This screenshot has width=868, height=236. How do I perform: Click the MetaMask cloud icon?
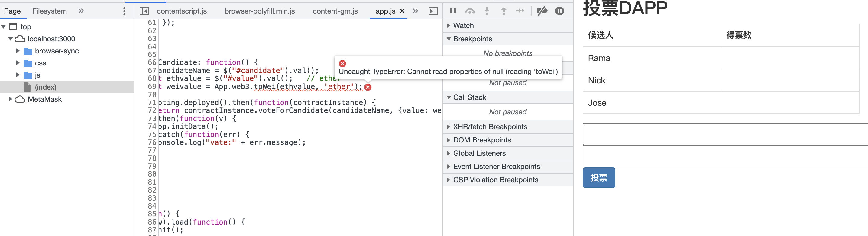(20, 99)
